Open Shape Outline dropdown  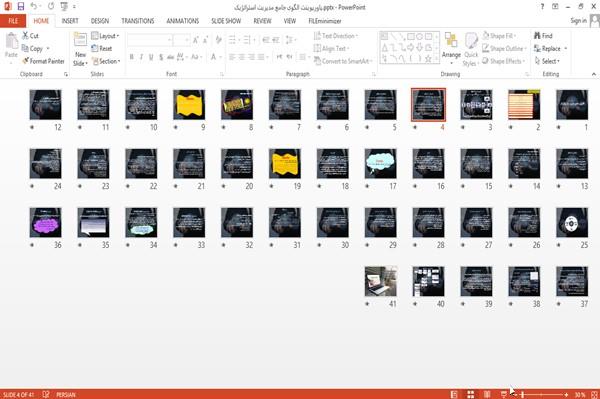pyautogui.click(x=504, y=48)
